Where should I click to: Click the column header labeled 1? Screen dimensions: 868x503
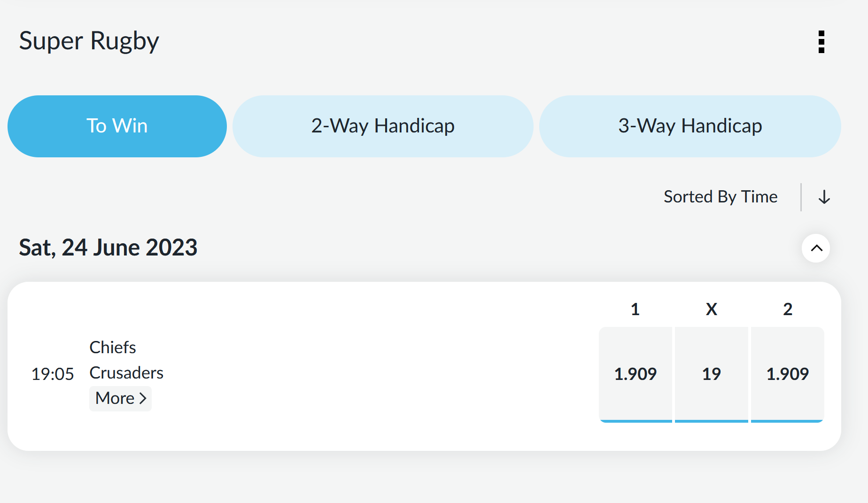pyautogui.click(x=635, y=309)
